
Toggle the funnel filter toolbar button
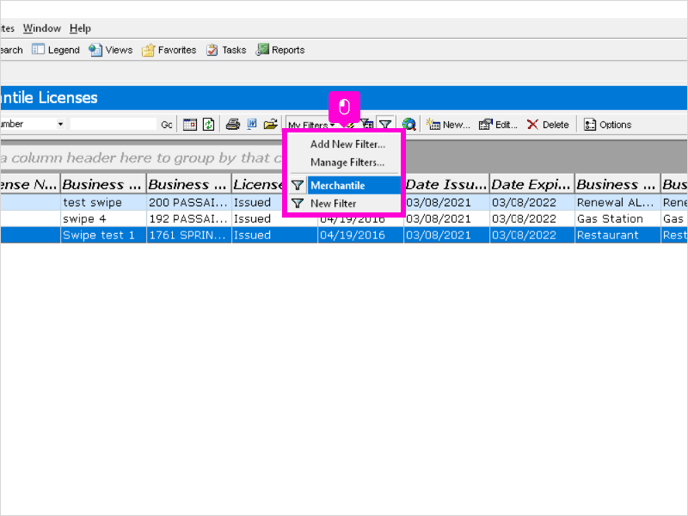coord(385,125)
